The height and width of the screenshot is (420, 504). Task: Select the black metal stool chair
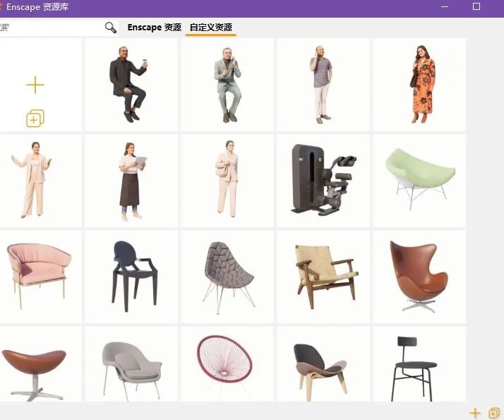tap(419, 364)
